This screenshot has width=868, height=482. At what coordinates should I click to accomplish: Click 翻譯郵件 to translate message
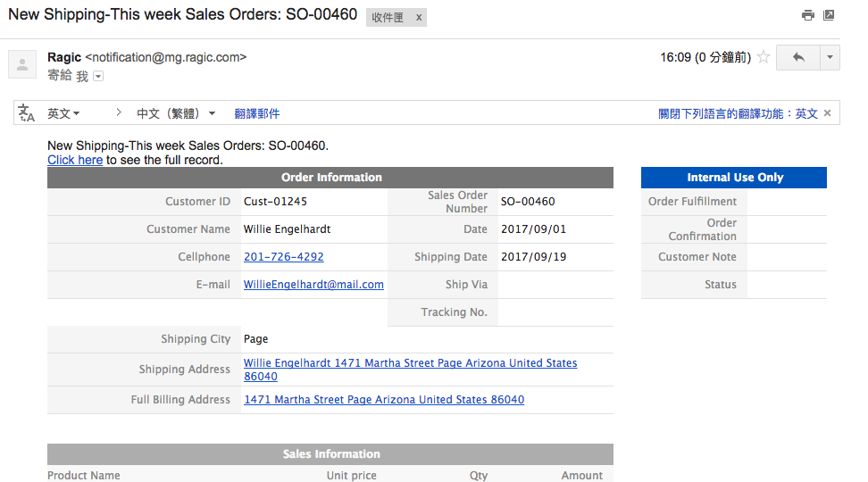click(x=257, y=113)
